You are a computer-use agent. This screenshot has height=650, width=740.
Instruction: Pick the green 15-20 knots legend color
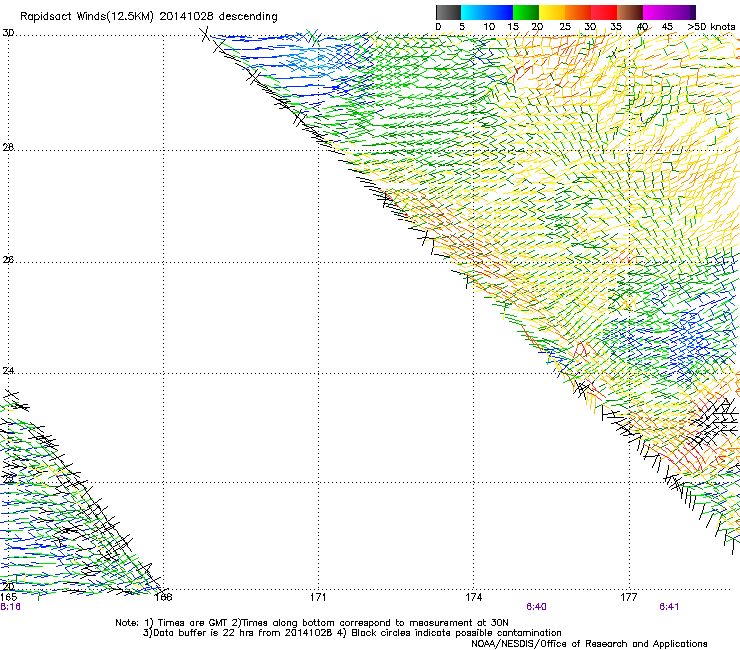[x=526, y=12]
